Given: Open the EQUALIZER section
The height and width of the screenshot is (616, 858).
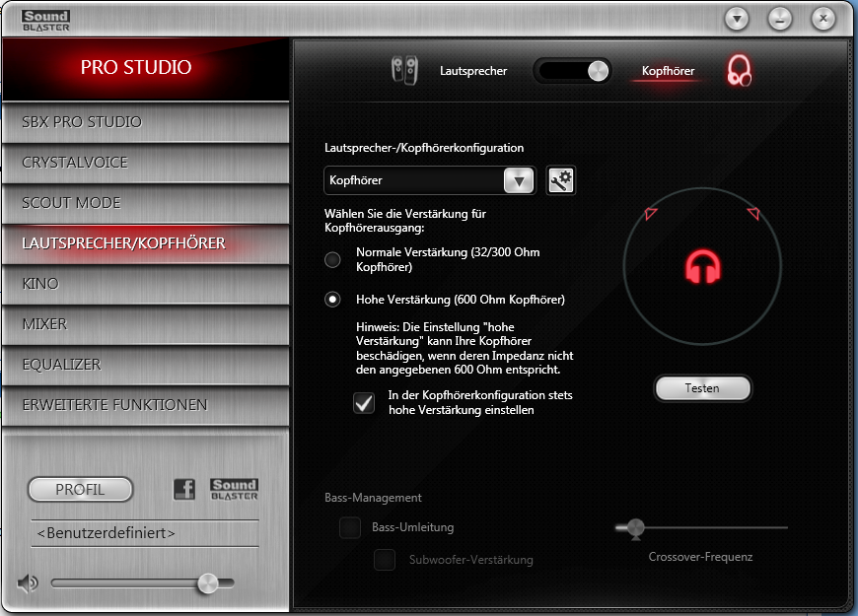Looking at the screenshot, I should tap(146, 365).
